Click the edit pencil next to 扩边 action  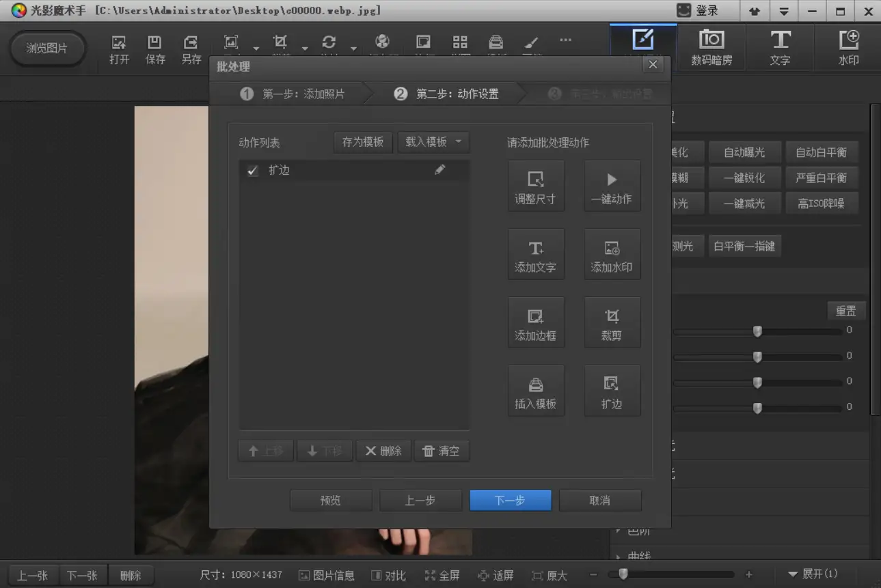pyautogui.click(x=439, y=170)
